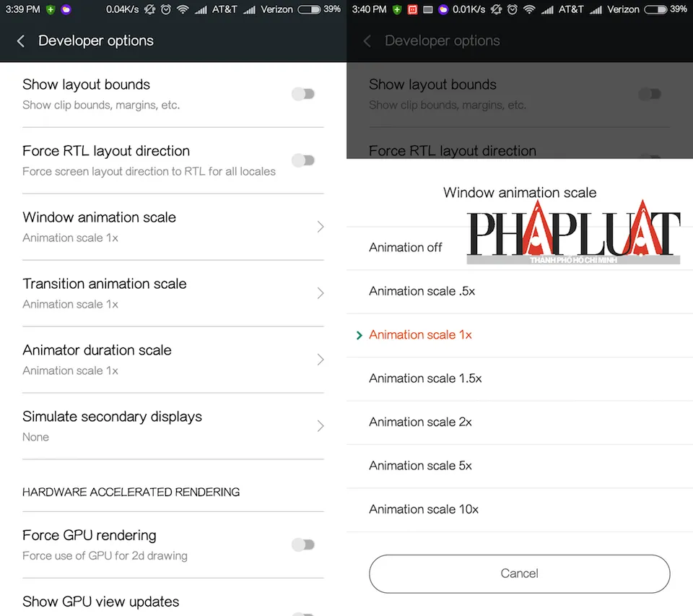Tap the alarm clock icon in left status bar
Viewport: 693px width, 616px height.
coord(165,9)
